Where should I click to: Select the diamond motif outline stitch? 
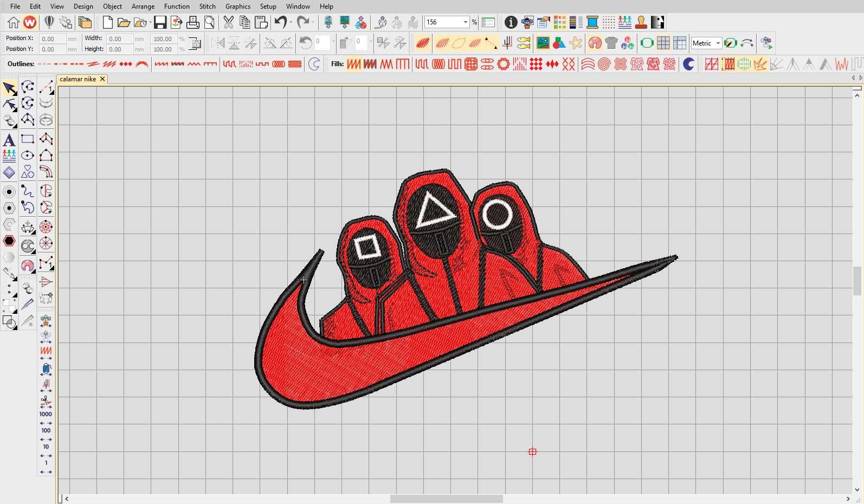tap(126, 64)
